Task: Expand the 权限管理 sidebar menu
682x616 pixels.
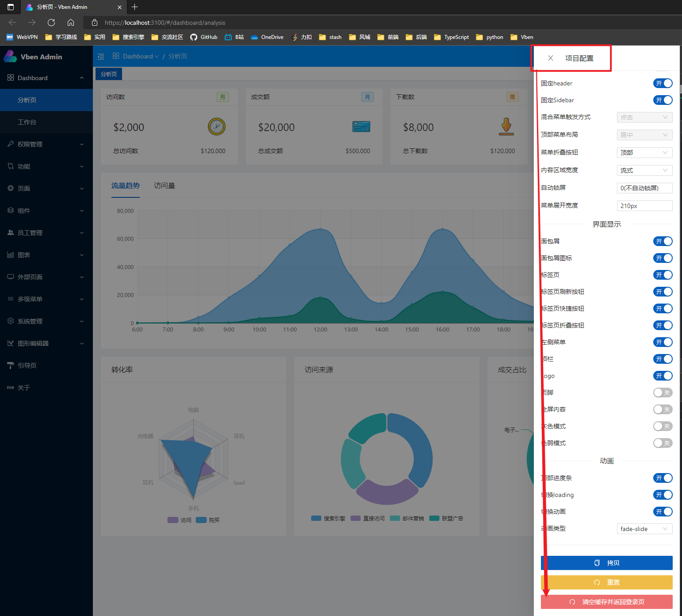Action: tap(46, 144)
